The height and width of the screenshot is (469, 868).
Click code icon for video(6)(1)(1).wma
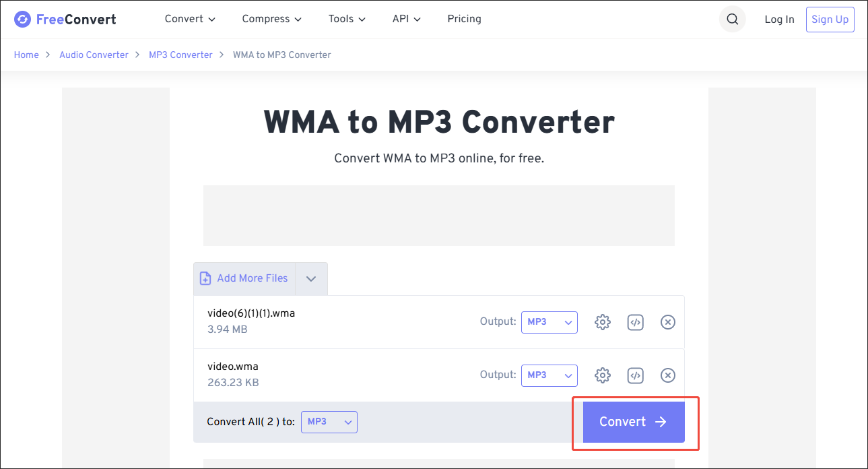(635, 322)
